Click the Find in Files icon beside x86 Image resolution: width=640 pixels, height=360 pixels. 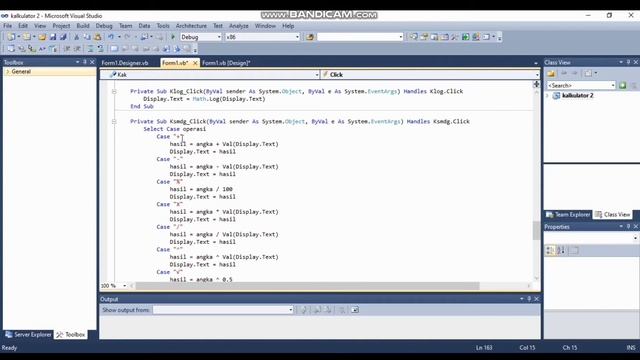310,37
